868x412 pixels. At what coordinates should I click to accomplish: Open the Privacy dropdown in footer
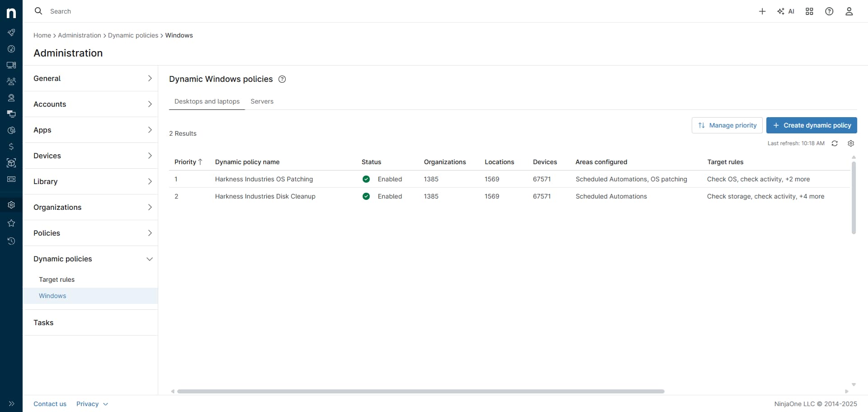coord(91,404)
